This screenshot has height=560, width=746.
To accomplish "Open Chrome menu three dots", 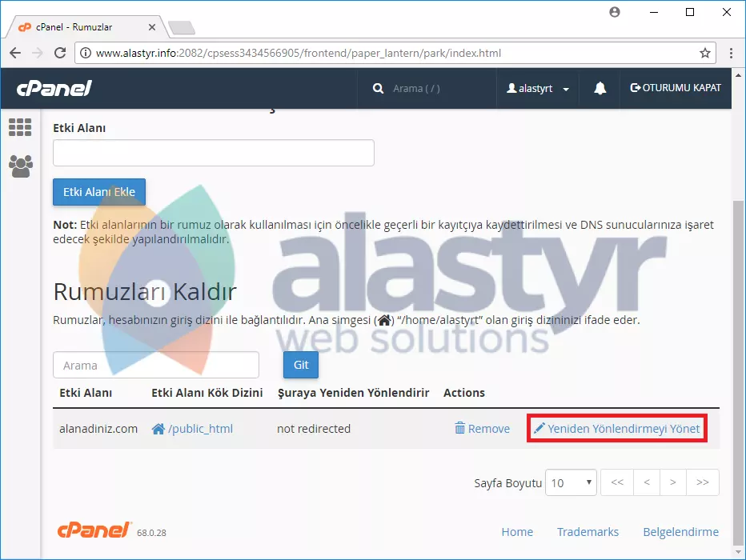I will click(x=732, y=53).
